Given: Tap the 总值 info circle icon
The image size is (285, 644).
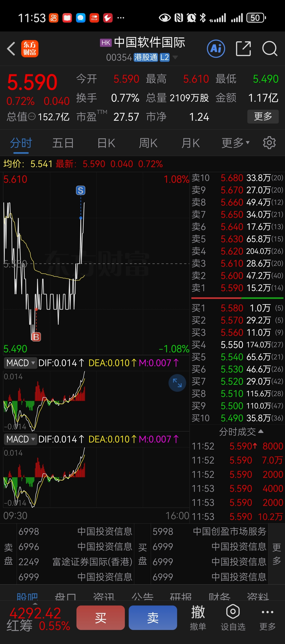Looking at the screenshot, I should point(32,116).
